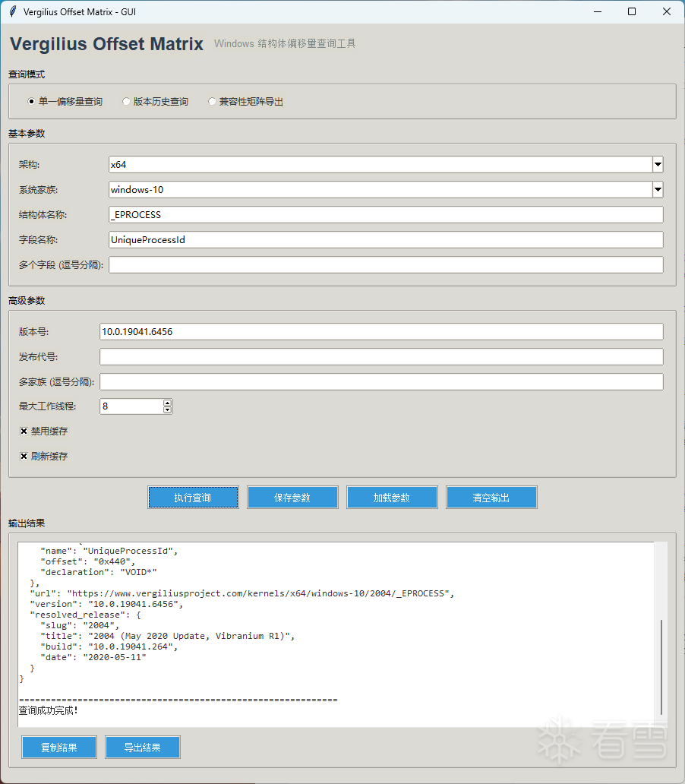Viewport: 685px width, 784px height.
Task: Click the 最大工作线程 spinbox value 8
Action: pyautogui.click(x=131, y=406)
